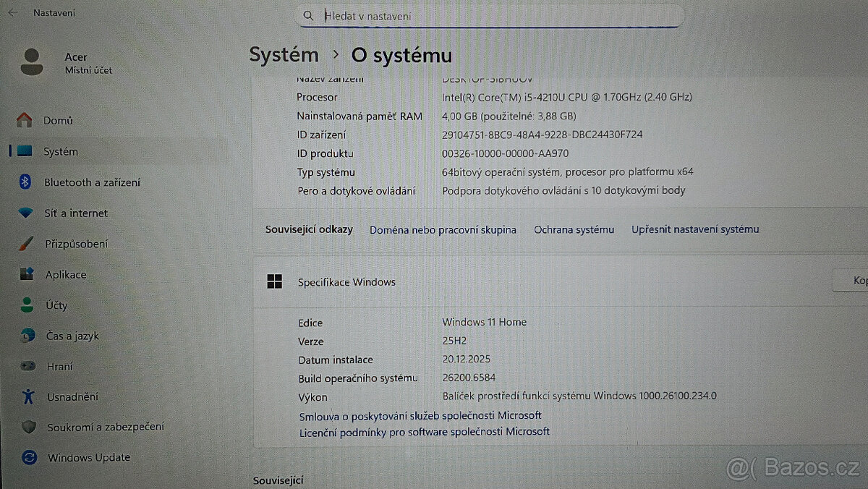The width and height of the screenshot is (868, 489).
Task: Click the Kopírovat button on the right
Action: (x=859, y=280)
